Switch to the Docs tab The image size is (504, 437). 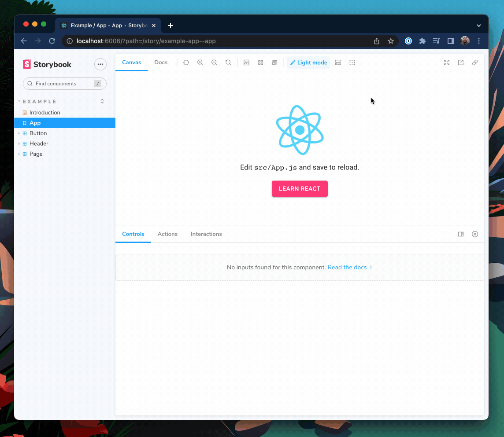pos(161,62)
